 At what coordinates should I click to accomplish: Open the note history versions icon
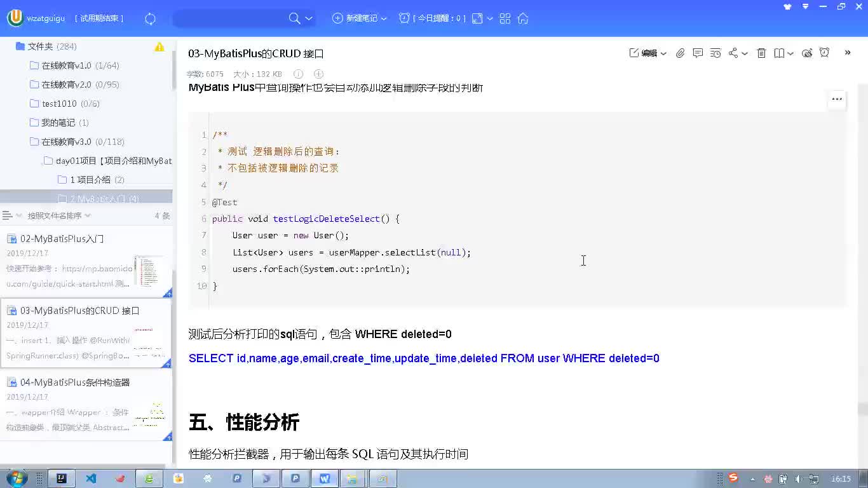click(715, 53)
